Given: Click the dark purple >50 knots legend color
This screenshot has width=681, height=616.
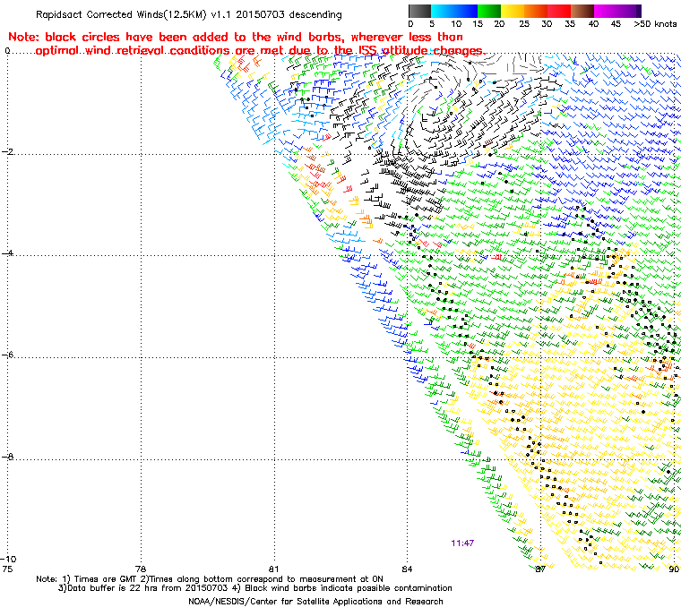Looking at the screenshot, I should tap(639, 11).
